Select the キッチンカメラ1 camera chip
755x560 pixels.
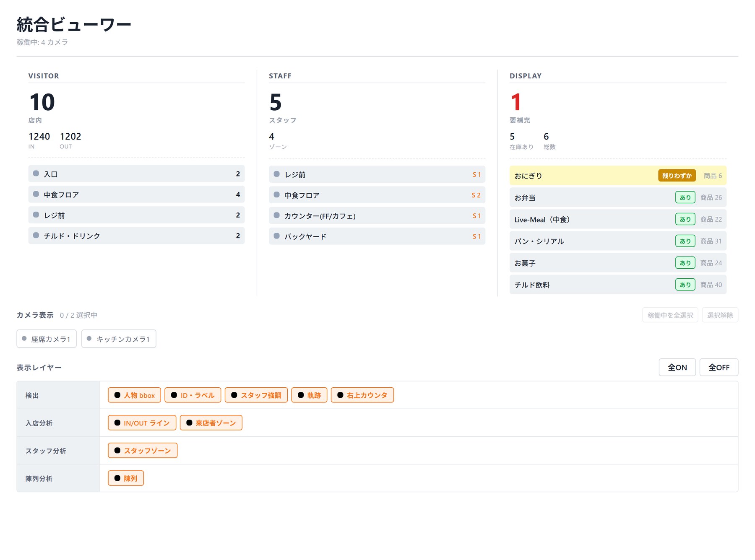(x=119, y=339)
